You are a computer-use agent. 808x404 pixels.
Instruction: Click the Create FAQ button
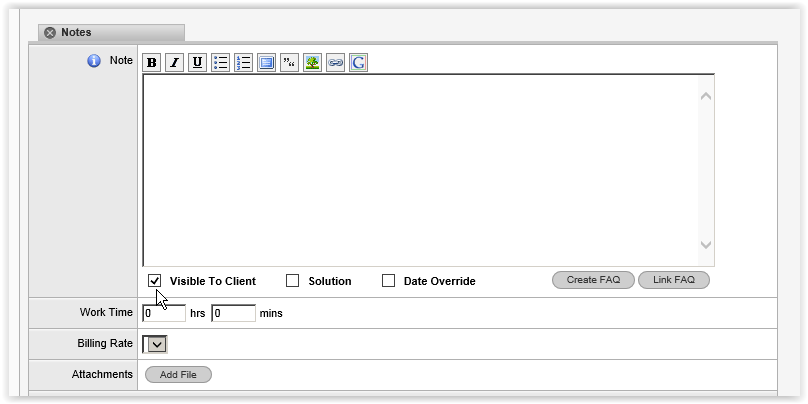pos(593,280)
